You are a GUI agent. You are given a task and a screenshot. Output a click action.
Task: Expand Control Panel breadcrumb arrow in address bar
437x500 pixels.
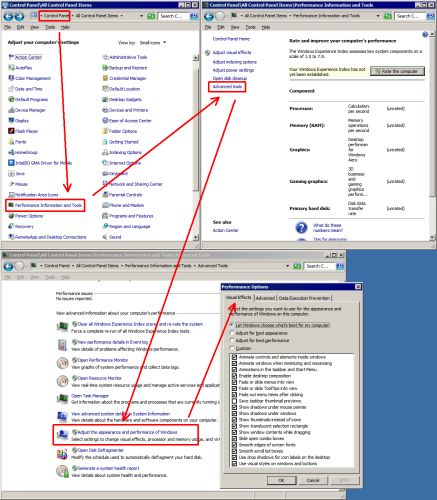click(x=72, y=16)
